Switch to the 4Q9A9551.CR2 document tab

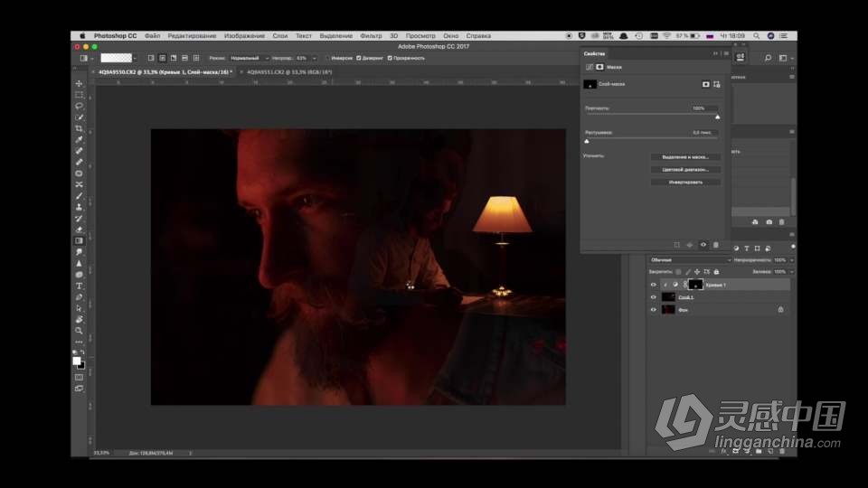289,71
